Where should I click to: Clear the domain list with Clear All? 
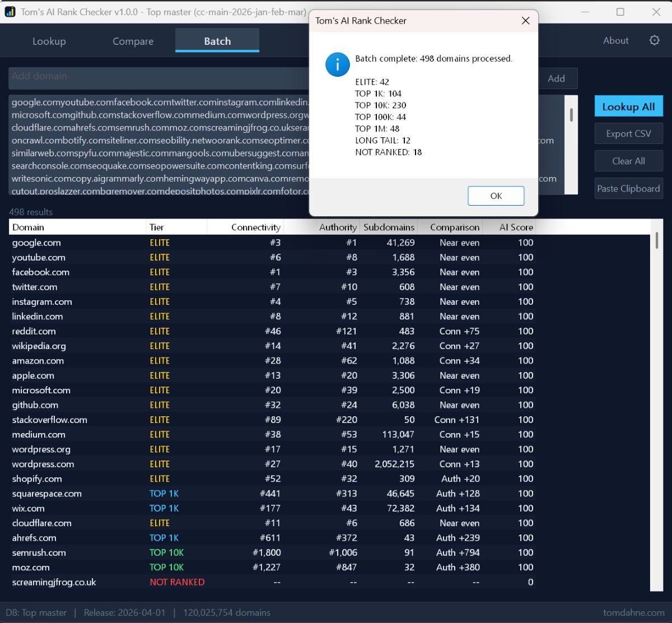[x=628, y=161]
